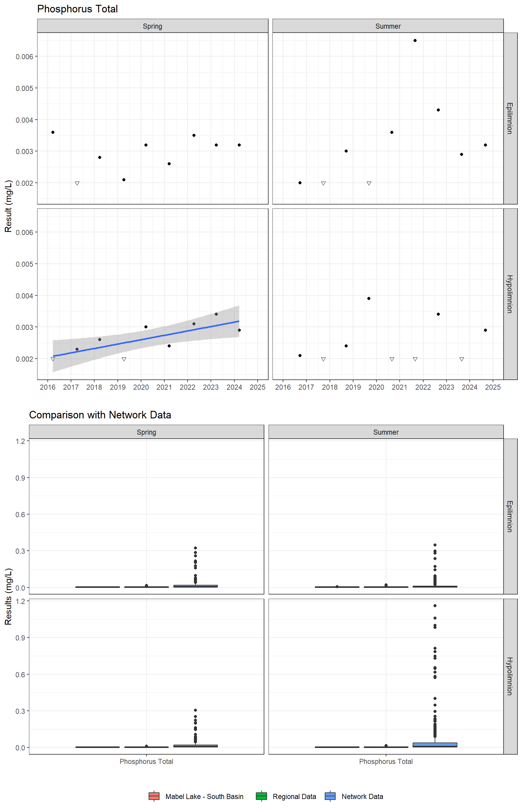Click the Summer Epilimnion data point near 0.0043
Image resolution: width=522 pixels, height=812 pixels.
[x=438, y=110]
